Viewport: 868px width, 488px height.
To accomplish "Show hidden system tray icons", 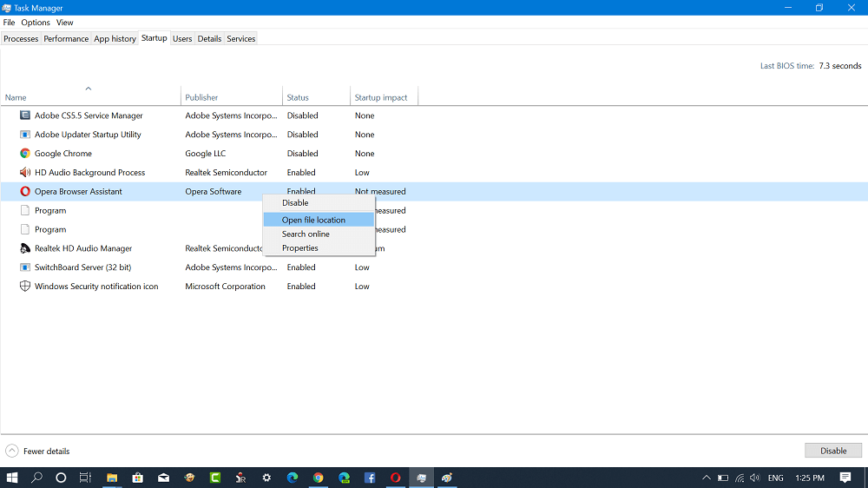I will 707,478.
